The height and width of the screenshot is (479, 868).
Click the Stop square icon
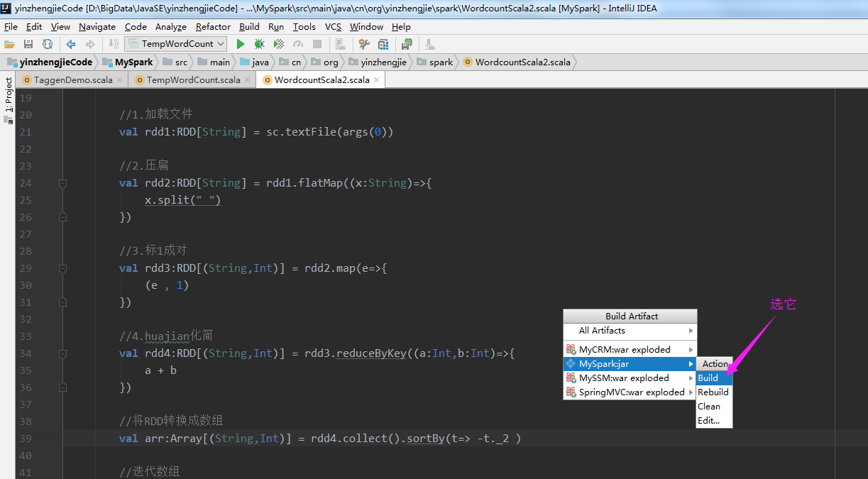pyautogui.click(x=317, y=44)
